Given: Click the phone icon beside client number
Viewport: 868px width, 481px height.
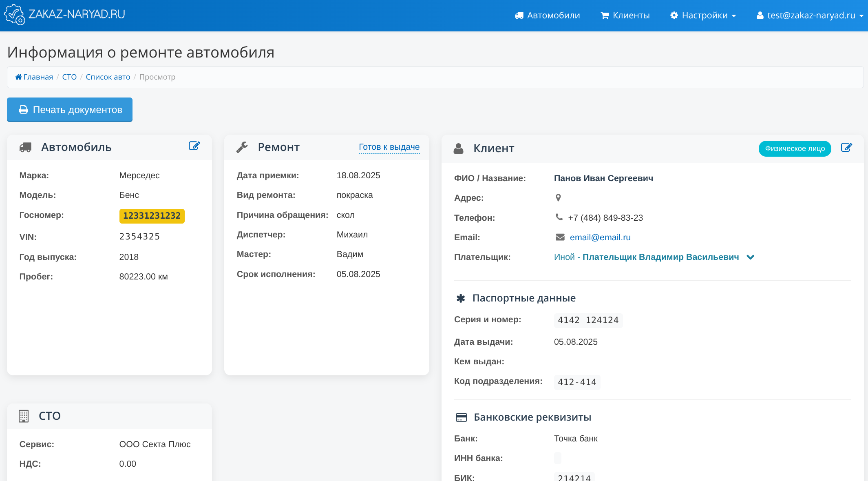Looking at the screenshot, I should click(x=559, y=217).
